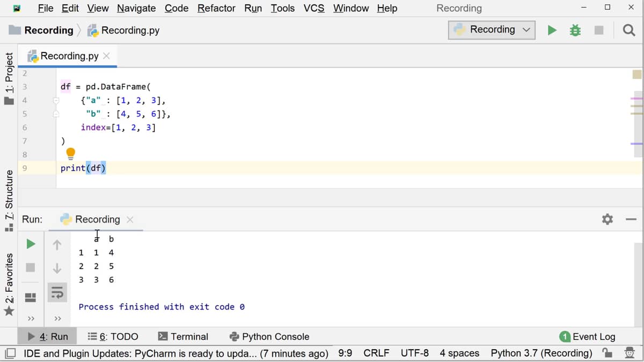Start debugging with the bug icon

(x=575, y=30)
